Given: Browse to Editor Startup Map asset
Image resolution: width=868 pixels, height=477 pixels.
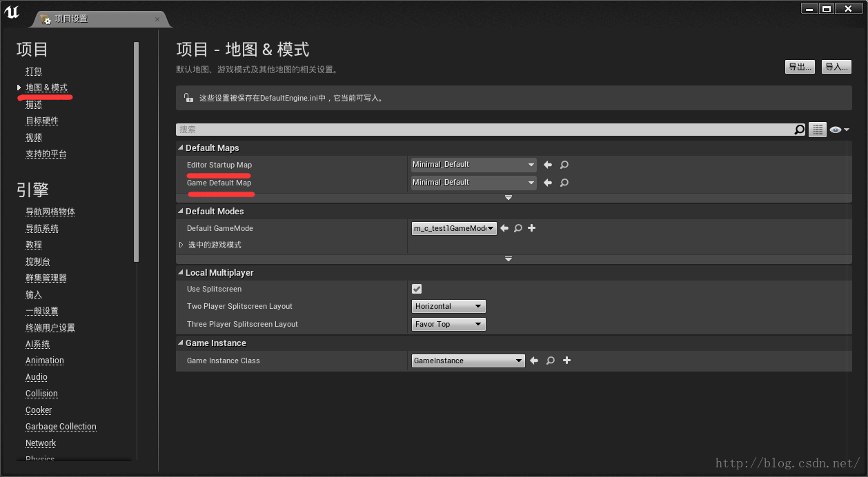Looking at the screenshot, I should (564, 165).
